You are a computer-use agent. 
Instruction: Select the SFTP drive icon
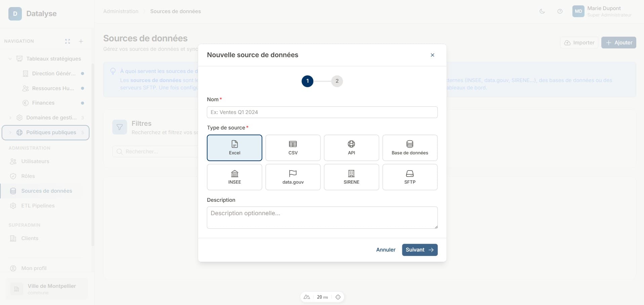point(410,174)
